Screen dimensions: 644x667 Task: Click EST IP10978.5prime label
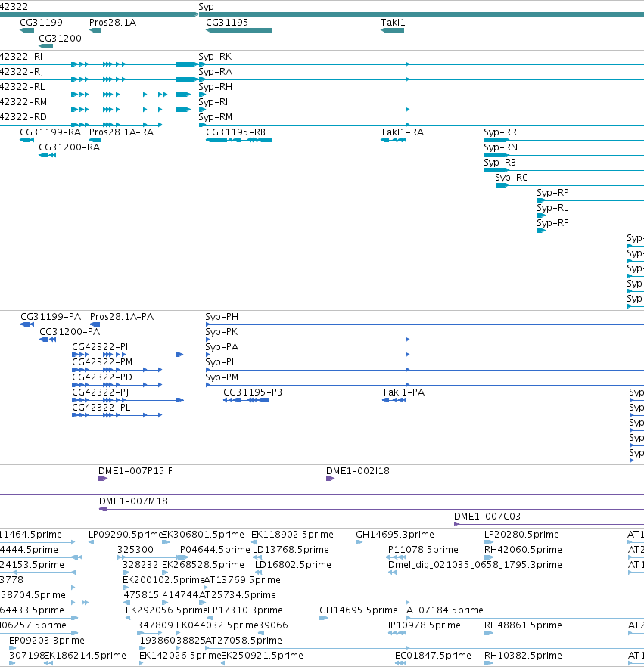pyautogui.click(x=425, y=625)
